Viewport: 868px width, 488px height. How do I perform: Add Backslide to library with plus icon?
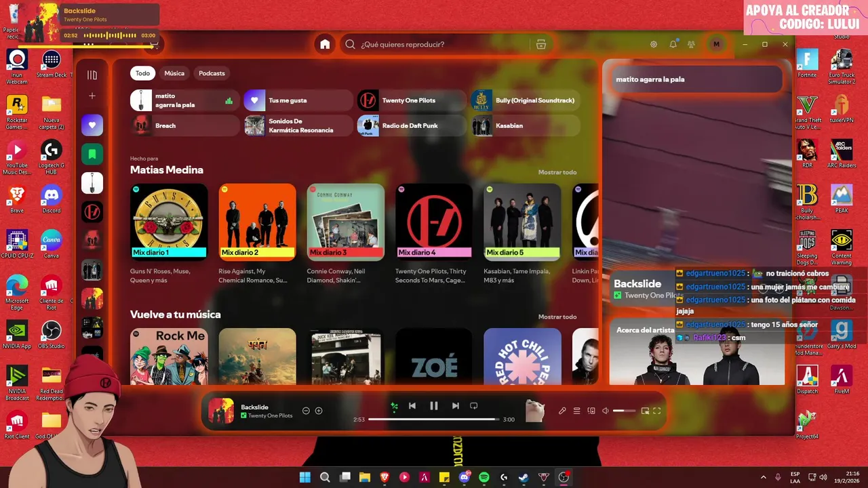pos(319,411)
